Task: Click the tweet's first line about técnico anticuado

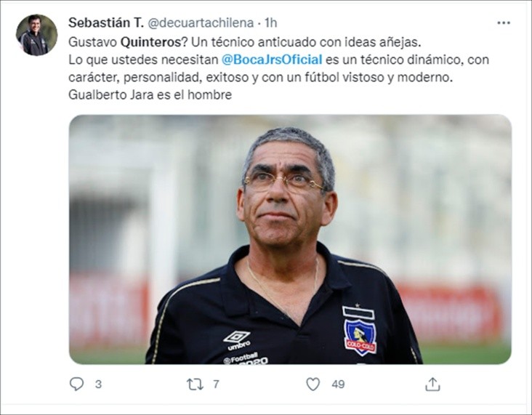Action: (245, 42)
